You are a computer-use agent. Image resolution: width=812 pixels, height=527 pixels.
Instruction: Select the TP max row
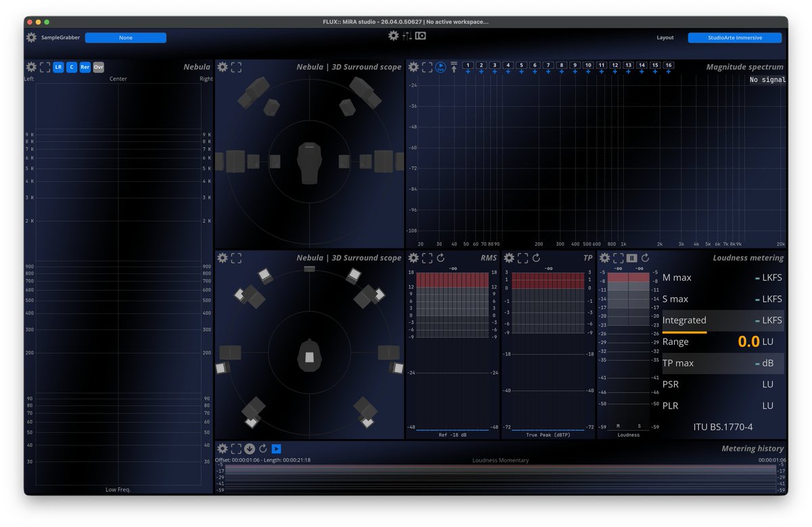723,363
